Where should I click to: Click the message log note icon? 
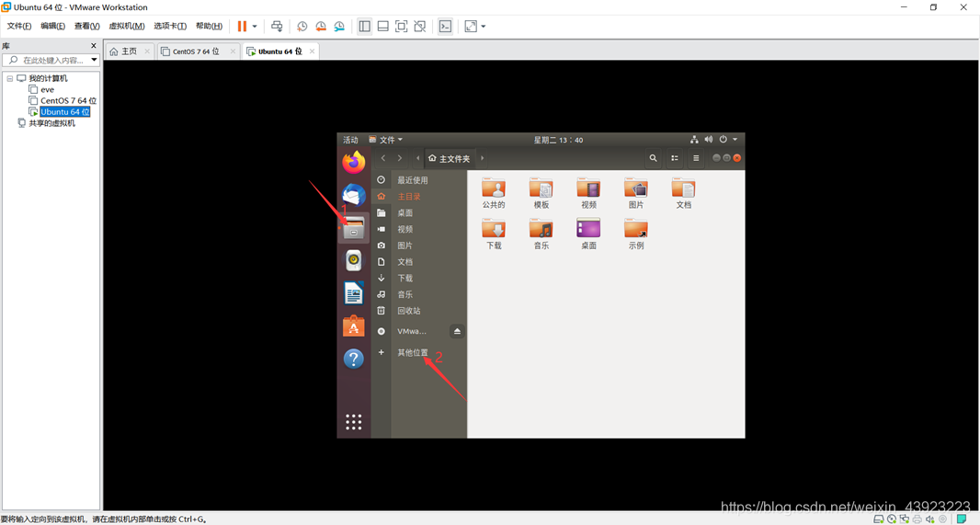coord(962,519)
